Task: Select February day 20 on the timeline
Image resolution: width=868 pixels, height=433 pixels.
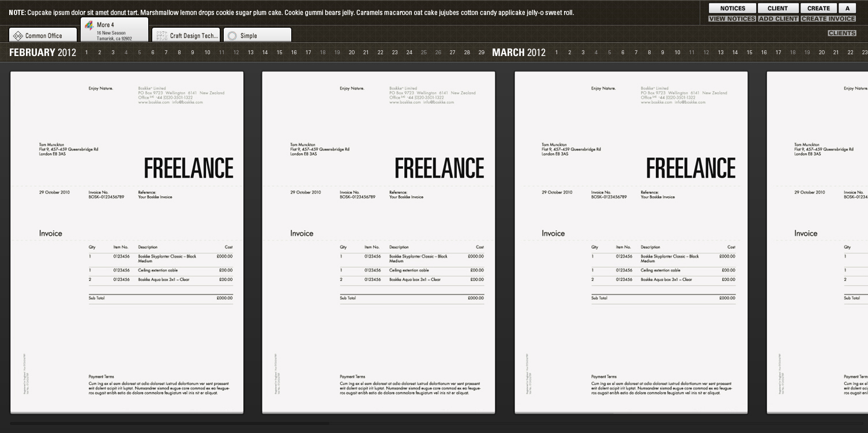Action: pyautogui.click(x=351, y=53)
